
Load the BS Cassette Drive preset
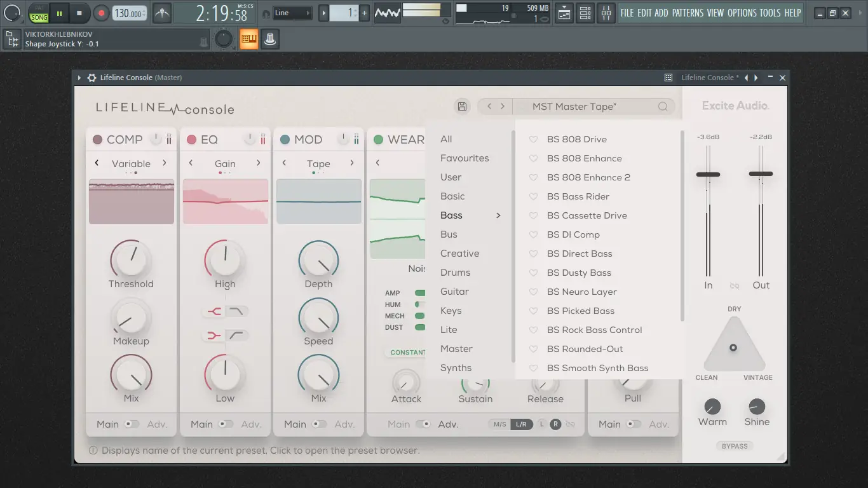coord(587,215)
